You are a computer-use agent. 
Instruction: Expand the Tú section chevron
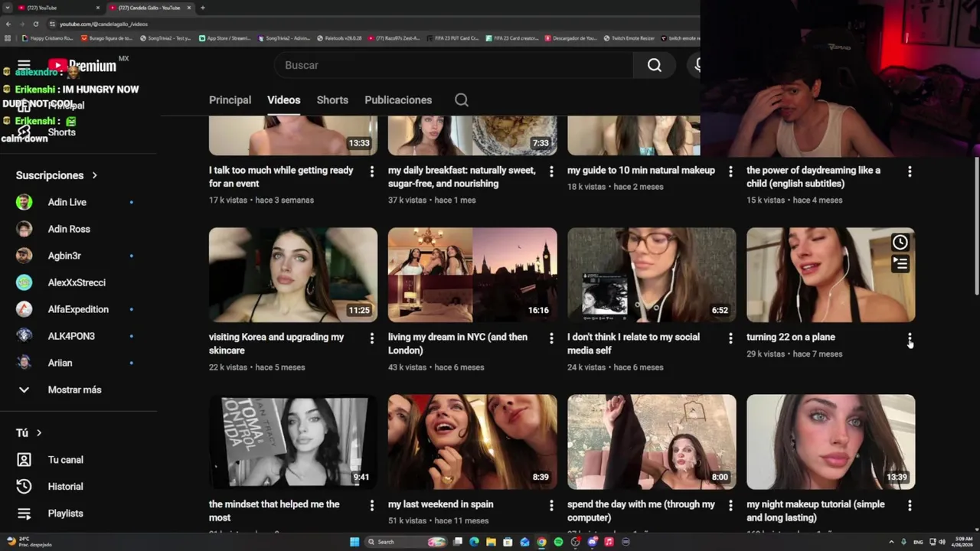tap(39, 432)
